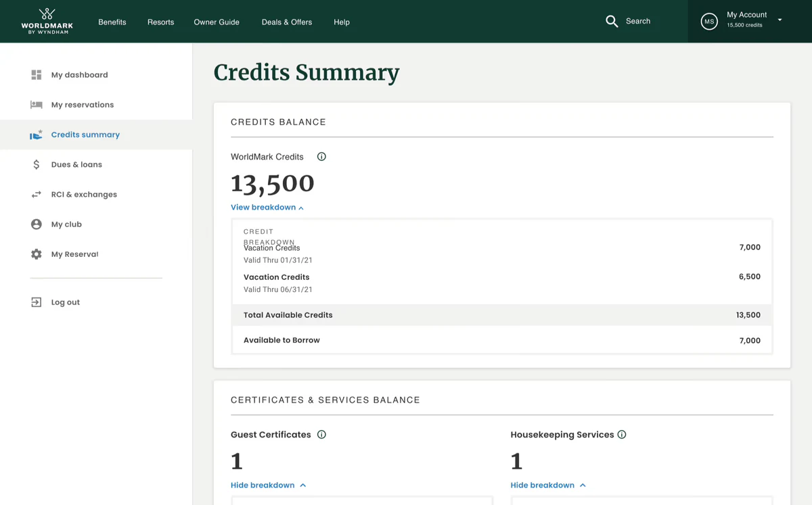Click the Credits summary hand icon
Screen dimensions: 812x505
pos(37,135)
